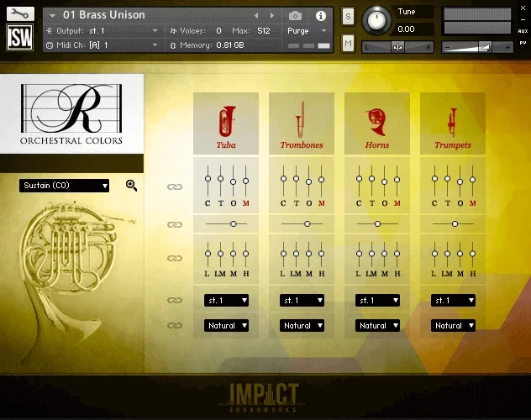Select the Horns instrument icon
This screenshot has height=420, width=531.
click(377, 123)
